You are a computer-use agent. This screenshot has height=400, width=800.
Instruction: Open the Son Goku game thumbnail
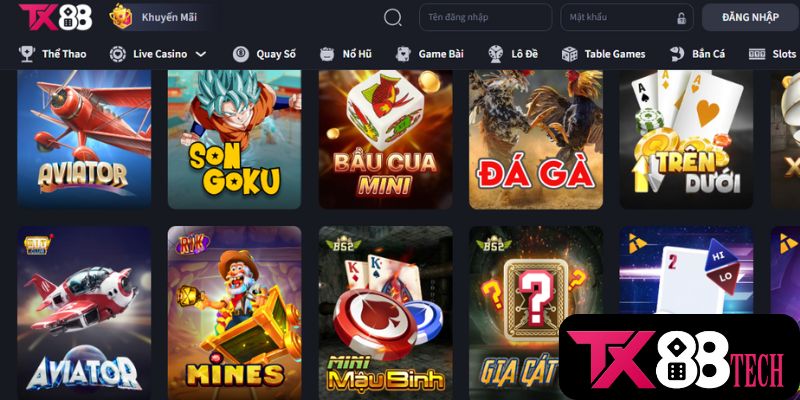click(x=235, y=139)
